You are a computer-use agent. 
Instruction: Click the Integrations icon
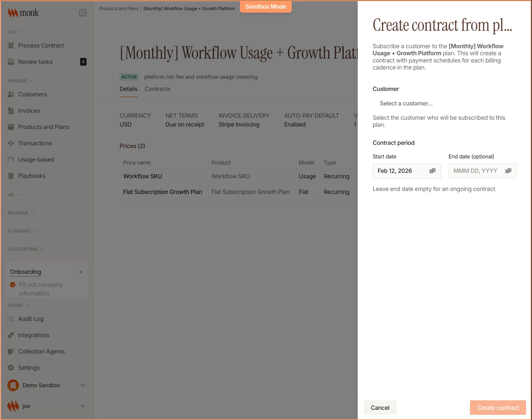[x=11, y=335]
